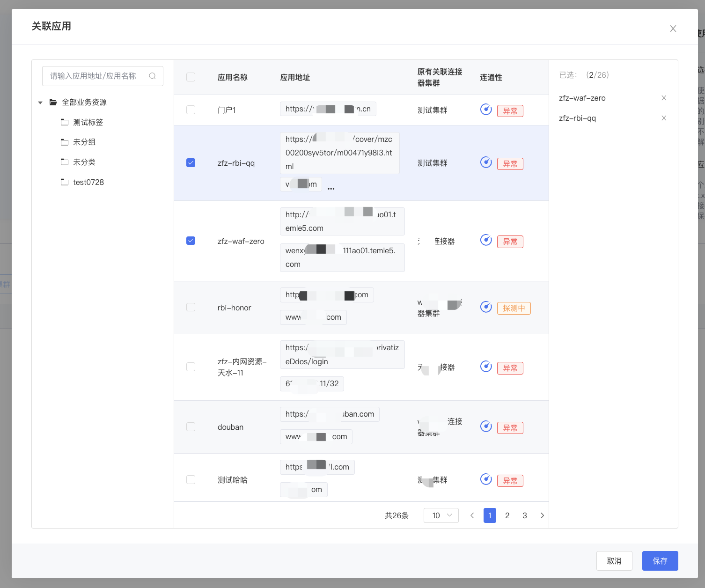Select the test0728 group

pos(88,182)
